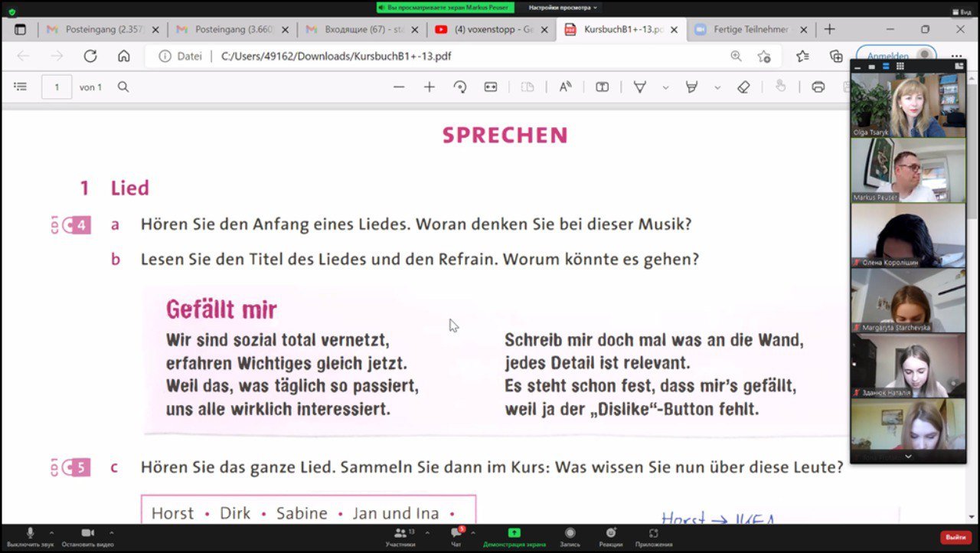Switch to Posteingang (3.660) Gmail tab
This screenshot has height=553, width=980.
click(231, 29)
